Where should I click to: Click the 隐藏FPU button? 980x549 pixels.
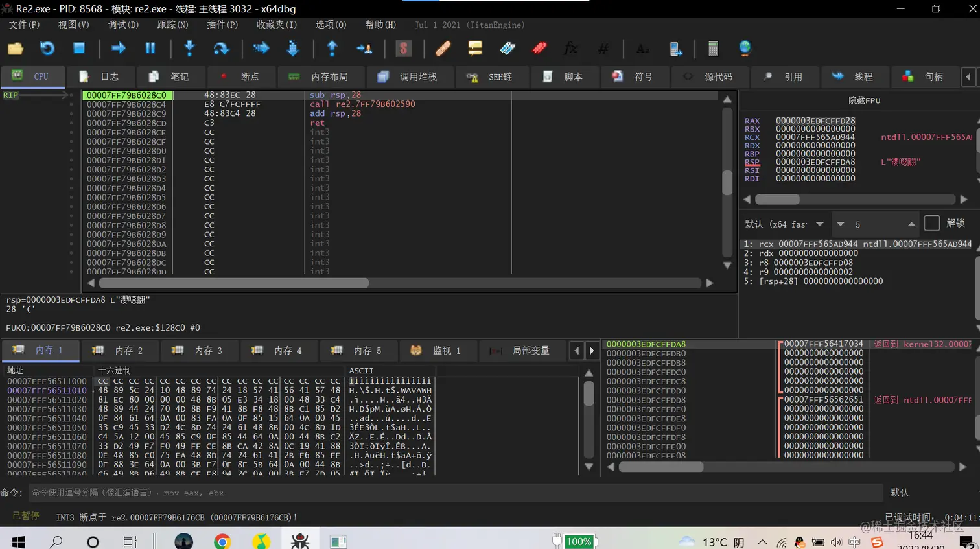865,100
